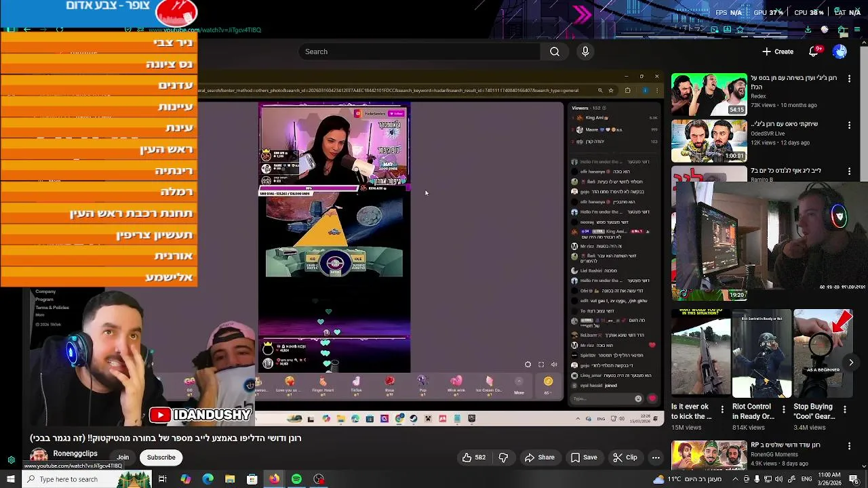Viewport: 868px width, 488px height.
Task: Show next shorts with right arrow
Action: pyautogui.click(x=851, y=363)
